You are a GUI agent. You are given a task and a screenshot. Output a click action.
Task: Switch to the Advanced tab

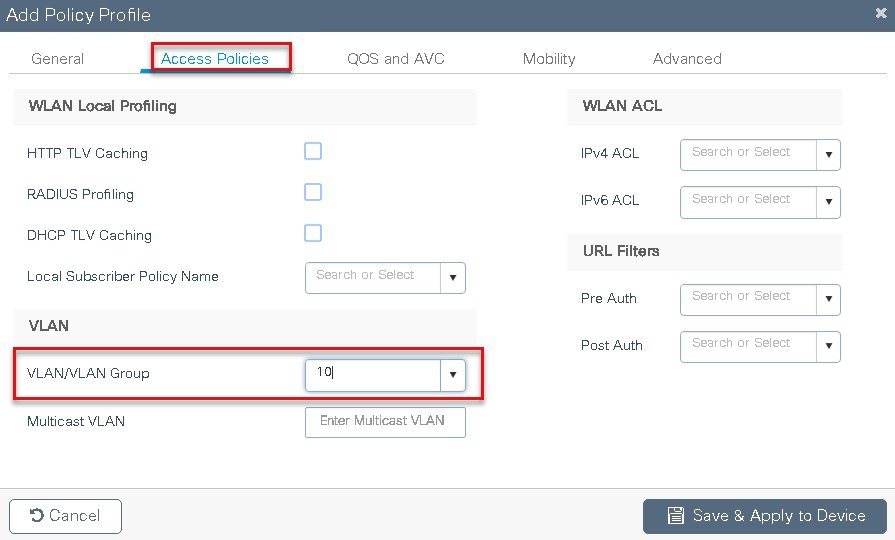click(x=687, y=59)
